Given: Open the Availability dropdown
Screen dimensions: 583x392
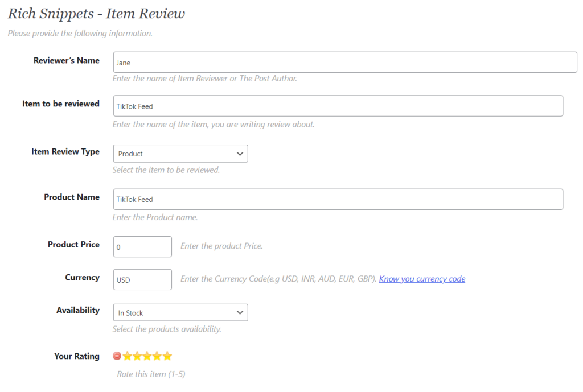Looking at the screenshot, I should pos(180,312).
